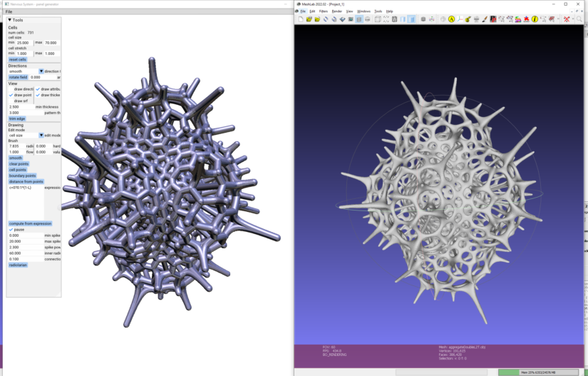Click the yellow circled A annotation icon
Image resolution: width=588 pixels, height=376 pixels.
coord(452,19)
